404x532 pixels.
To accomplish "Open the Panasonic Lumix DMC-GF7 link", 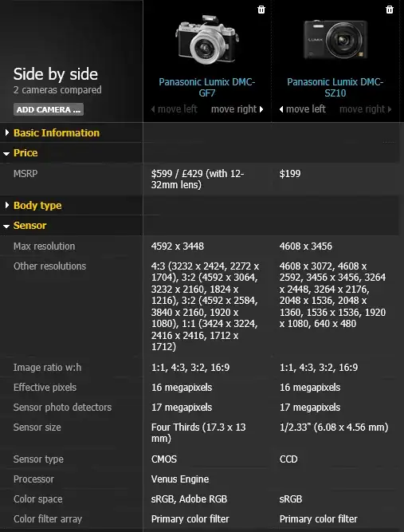I will point(206,87).
